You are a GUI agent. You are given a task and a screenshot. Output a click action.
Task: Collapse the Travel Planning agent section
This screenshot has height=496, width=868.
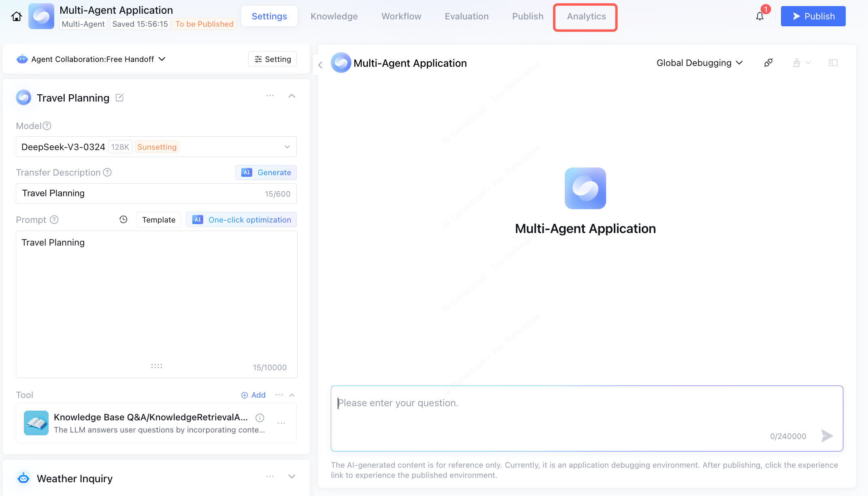(x=291, y=96)
